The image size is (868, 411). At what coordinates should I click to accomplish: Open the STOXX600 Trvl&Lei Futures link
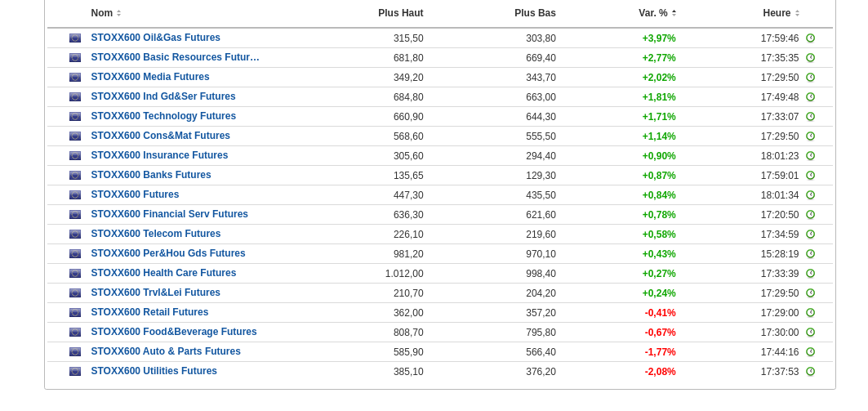(x=155, y=293)
